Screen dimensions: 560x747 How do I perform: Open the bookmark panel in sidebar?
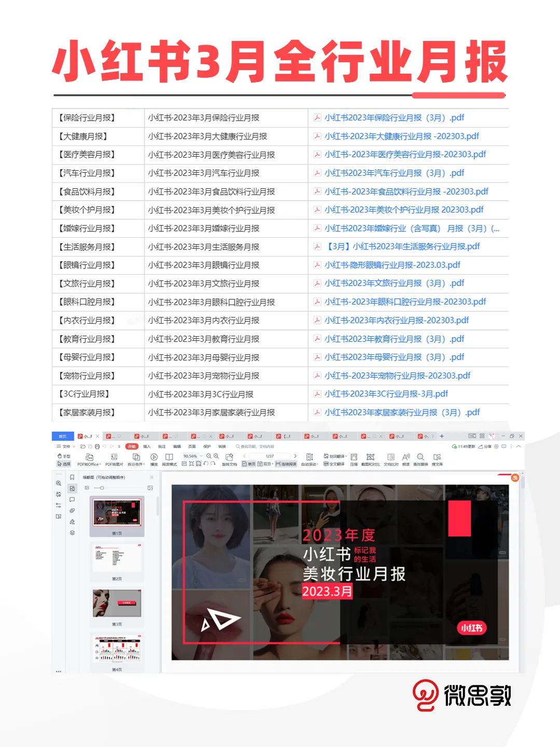(x=72, y=477)
